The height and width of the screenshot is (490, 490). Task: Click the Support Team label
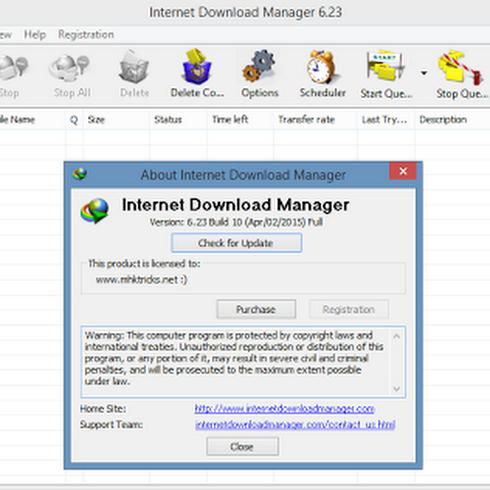click(111, 424)
